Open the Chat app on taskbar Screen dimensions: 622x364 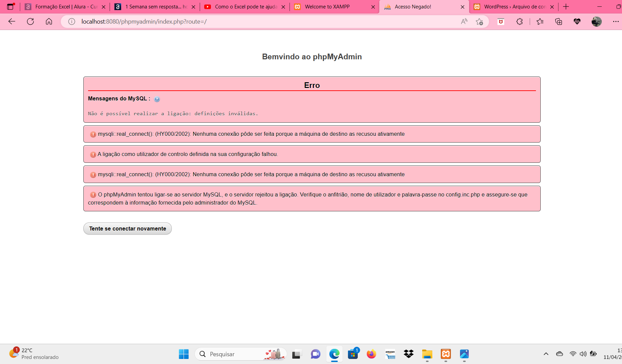316,354
